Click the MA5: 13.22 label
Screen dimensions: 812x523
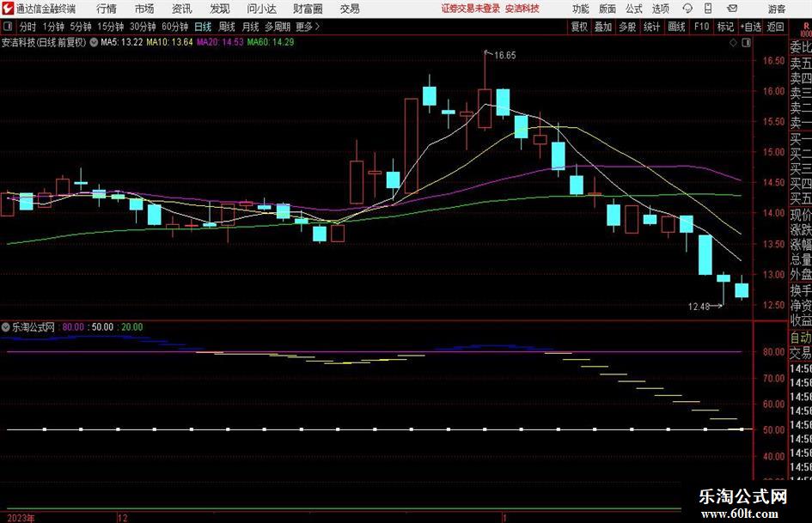[122, 42]
